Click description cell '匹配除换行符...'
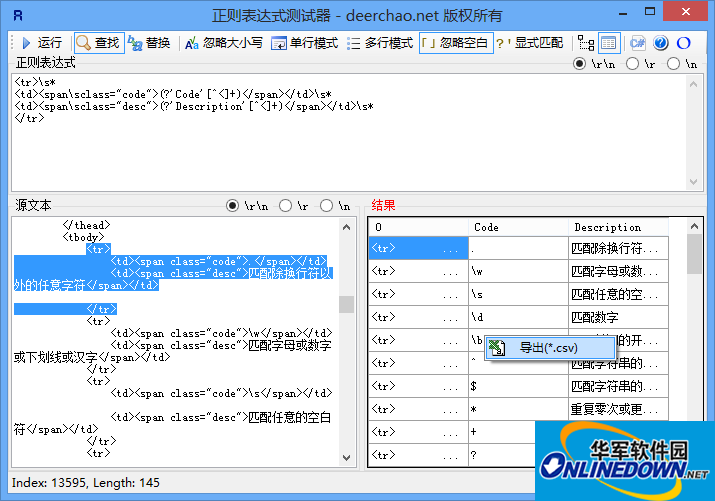Viewport: 715px width, 501px height. click(618, 248)
